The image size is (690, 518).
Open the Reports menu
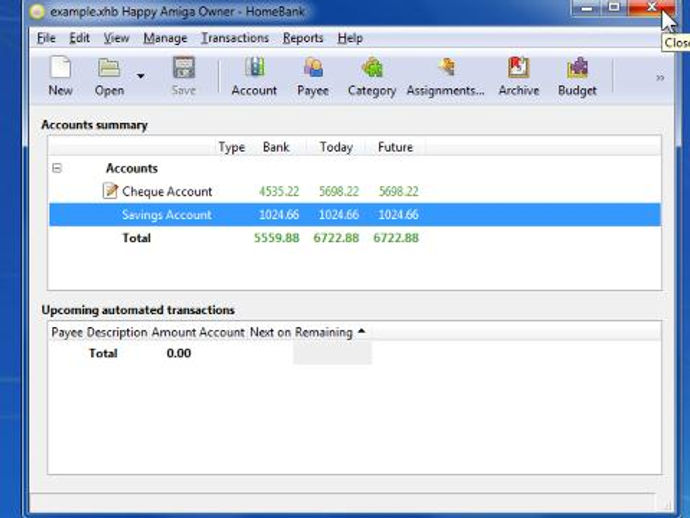(303, 38)
